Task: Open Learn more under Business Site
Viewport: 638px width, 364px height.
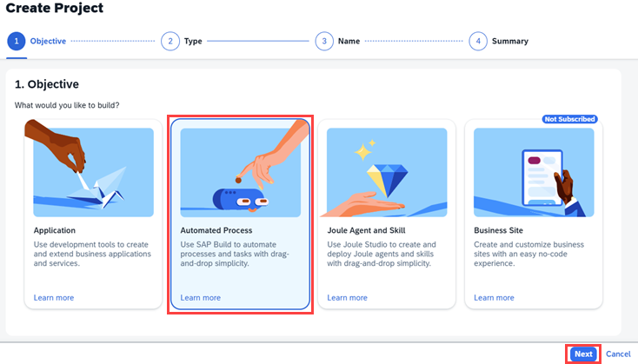Action: [494, 298]
